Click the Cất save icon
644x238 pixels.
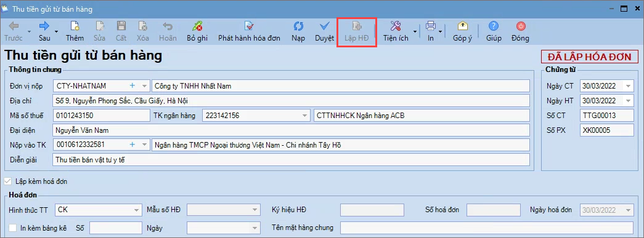pyautogui.click(x=121, y=31)
